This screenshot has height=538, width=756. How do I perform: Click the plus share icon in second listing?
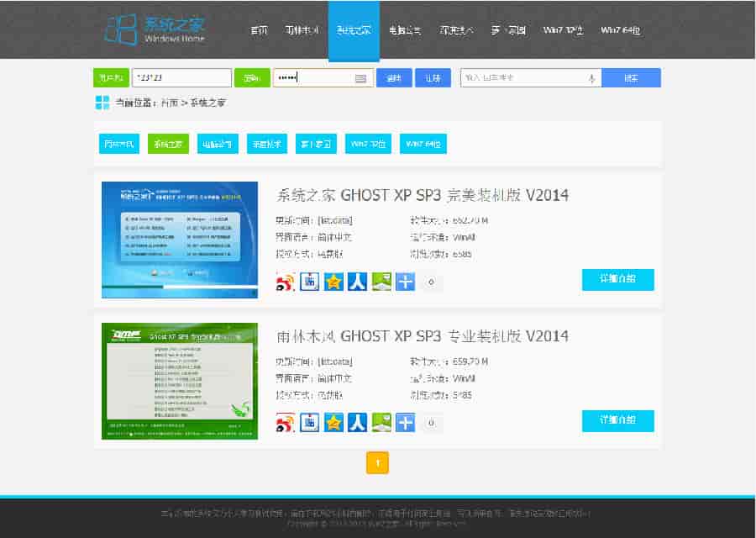406,423
